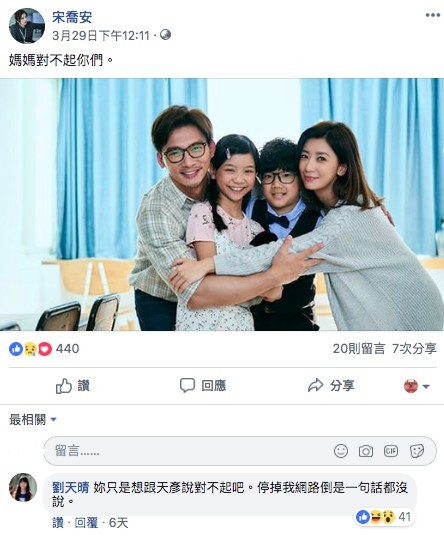The width and height of the screenshot is (444, 541).
Task: Click the 分享 share arrow button
Action: tap(331, 386)
